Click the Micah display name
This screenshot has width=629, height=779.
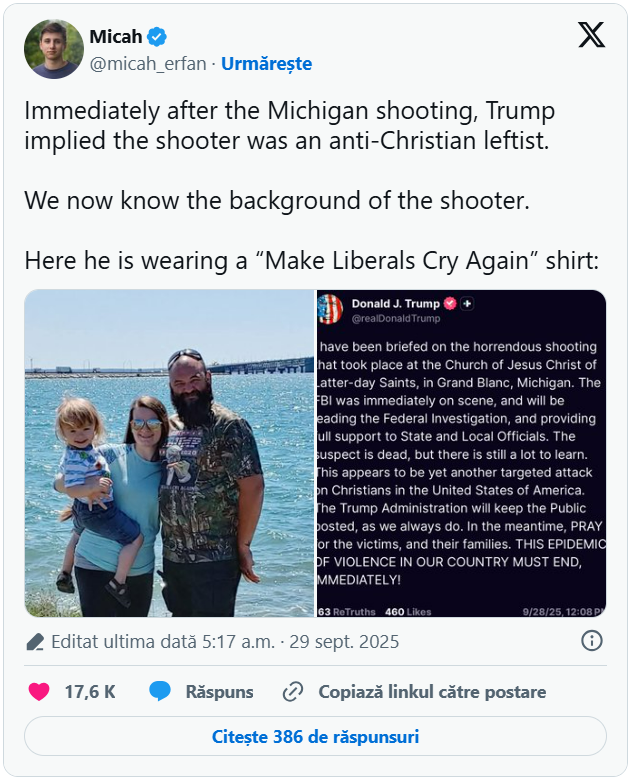116,37
